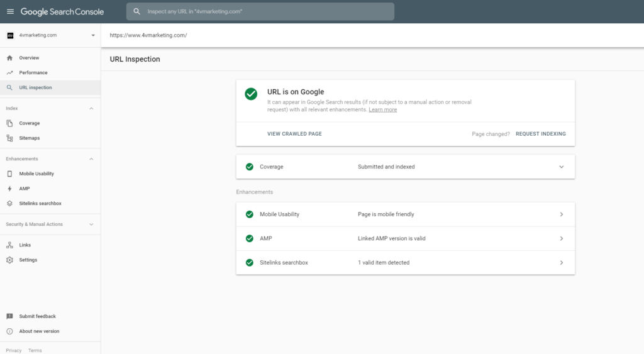The width and height of the screenshot is (644, 354).
Task: Click Submit feedback
Action: point(37,316)
